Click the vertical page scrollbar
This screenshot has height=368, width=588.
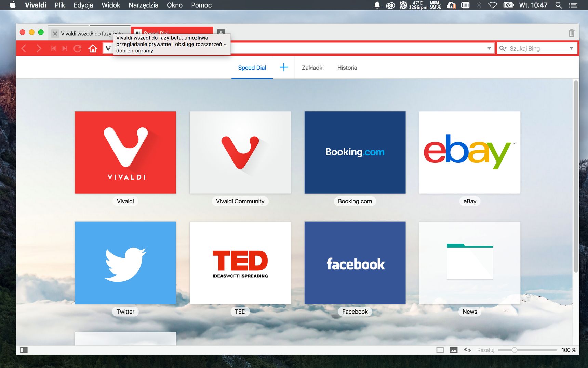coord(576,176)
